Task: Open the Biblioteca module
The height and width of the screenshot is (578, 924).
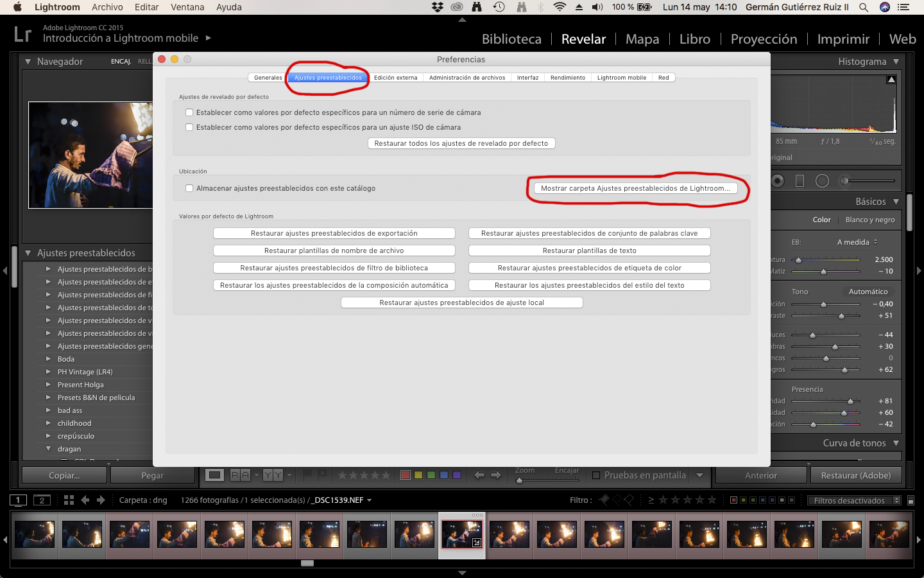Action: [x=511, y=39]
